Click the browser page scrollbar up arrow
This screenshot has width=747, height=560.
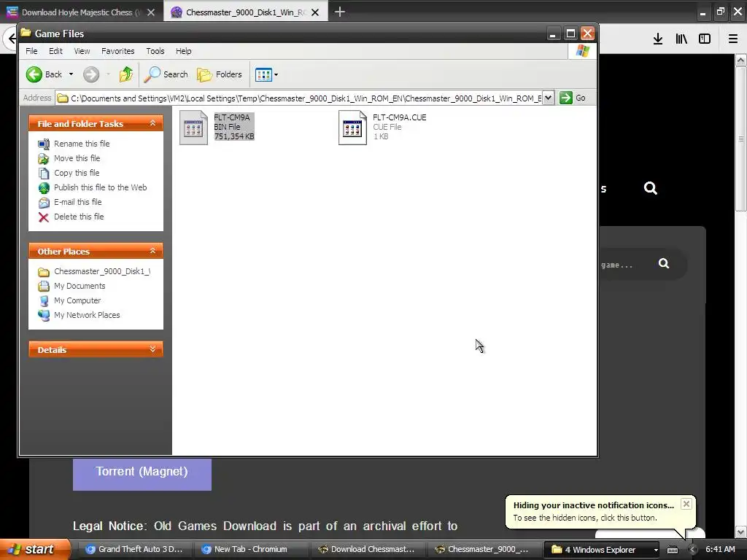(741, 61)
